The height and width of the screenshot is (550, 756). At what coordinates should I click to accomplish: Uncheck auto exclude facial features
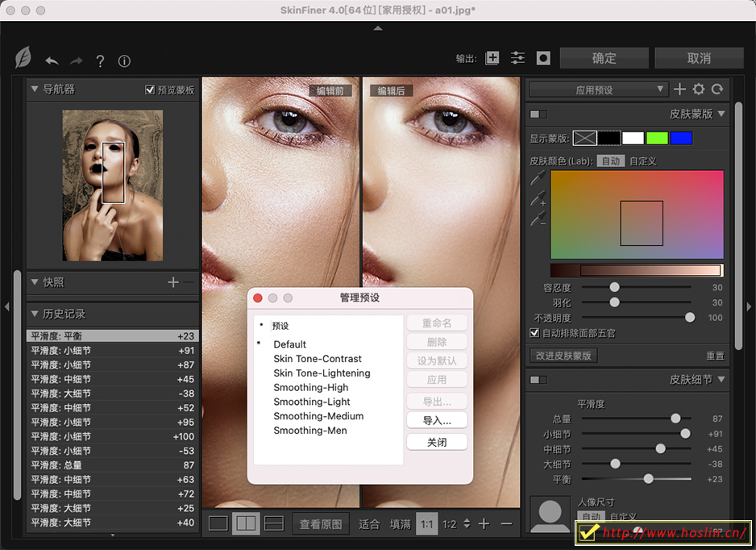pos(534,332)
